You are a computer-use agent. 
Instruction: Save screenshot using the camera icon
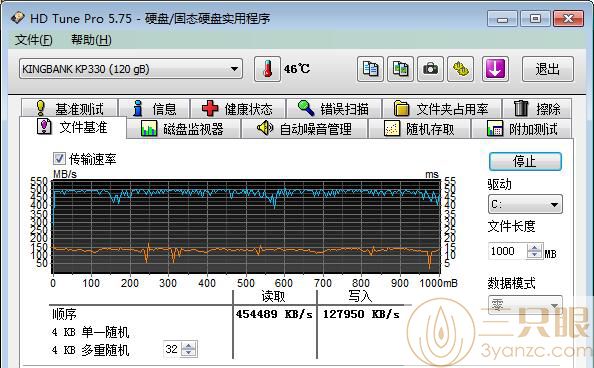(x=430, y=69)
